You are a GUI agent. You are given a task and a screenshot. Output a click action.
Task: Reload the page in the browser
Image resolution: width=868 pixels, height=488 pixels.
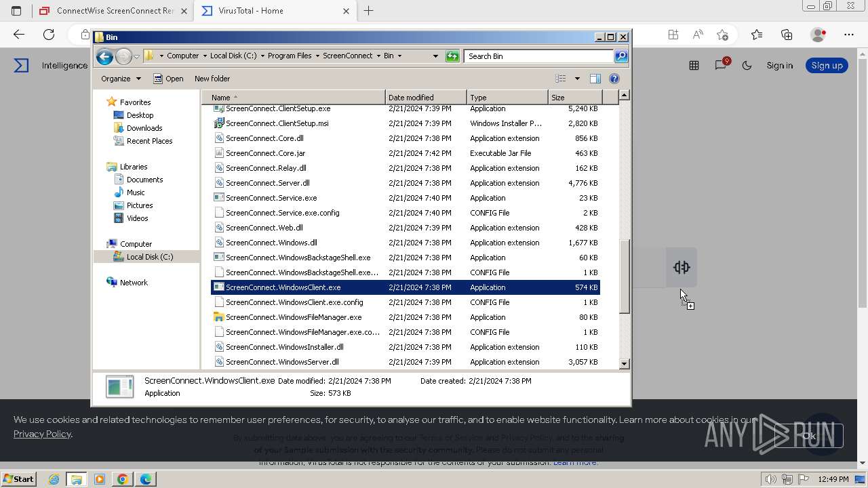click(x=49, y=35)
